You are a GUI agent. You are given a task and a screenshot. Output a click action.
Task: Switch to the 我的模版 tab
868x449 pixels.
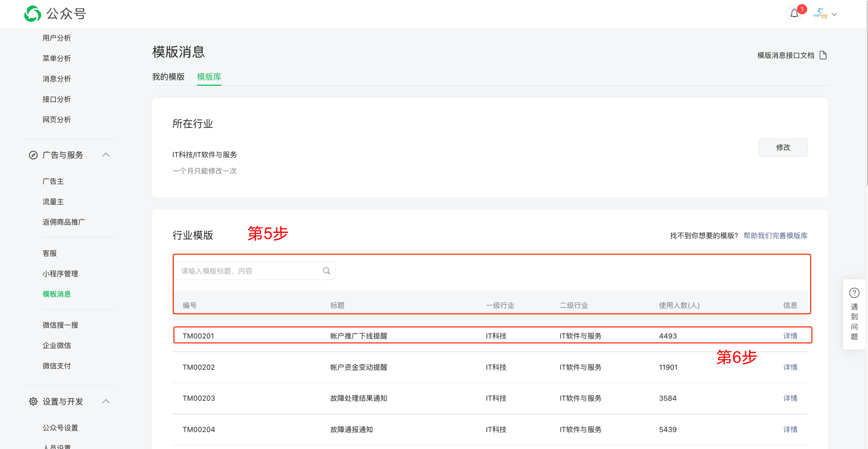click(x=168, y=77)
